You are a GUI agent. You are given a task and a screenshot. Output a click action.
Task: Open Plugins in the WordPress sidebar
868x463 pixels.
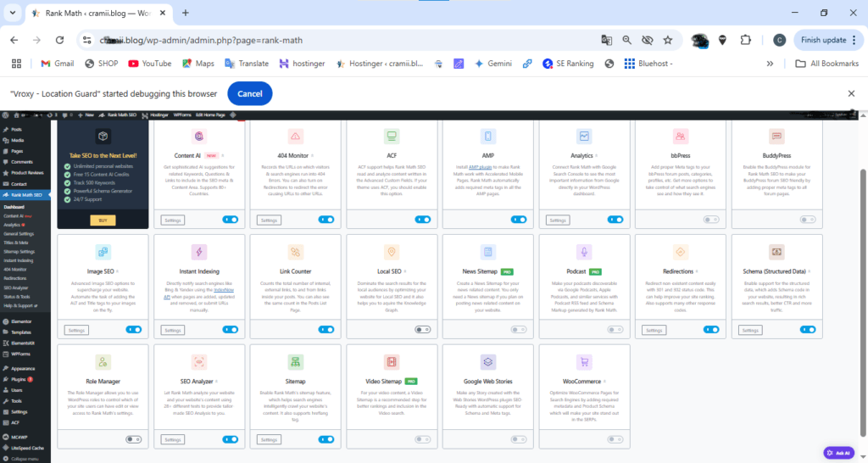point(19,379)
